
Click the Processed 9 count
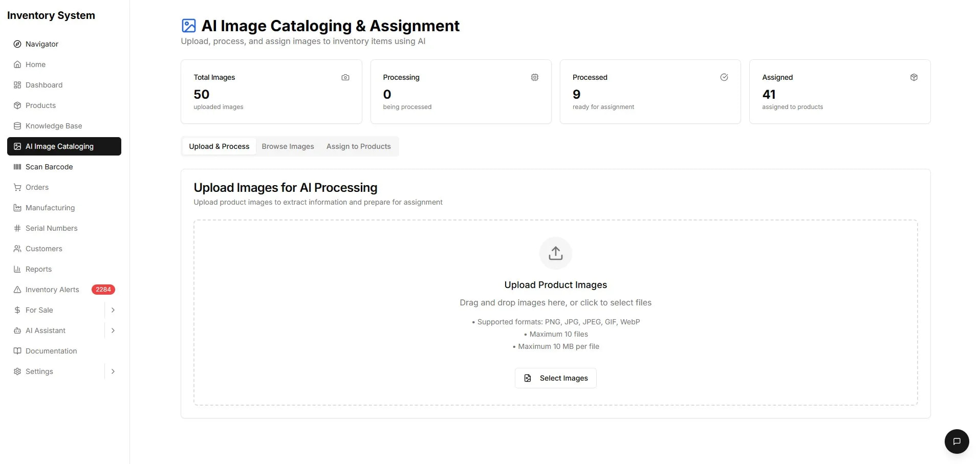pyautogui.click(x=577, y=94)
